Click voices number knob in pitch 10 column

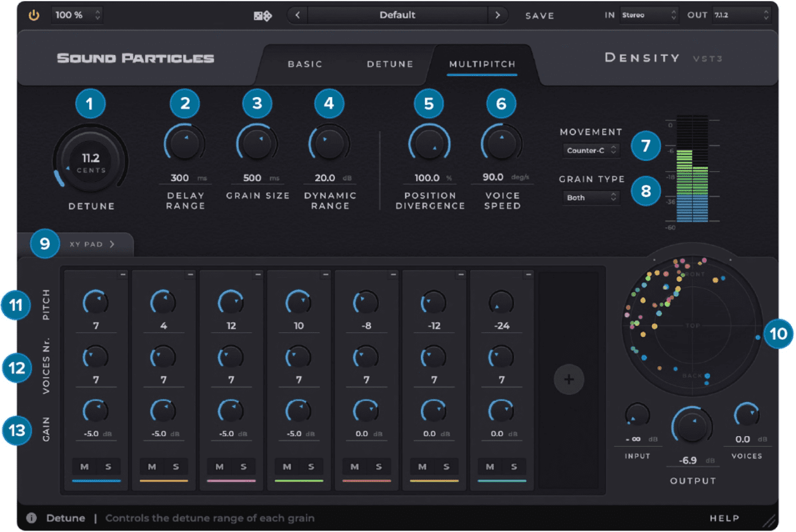(x=298, y=357)
